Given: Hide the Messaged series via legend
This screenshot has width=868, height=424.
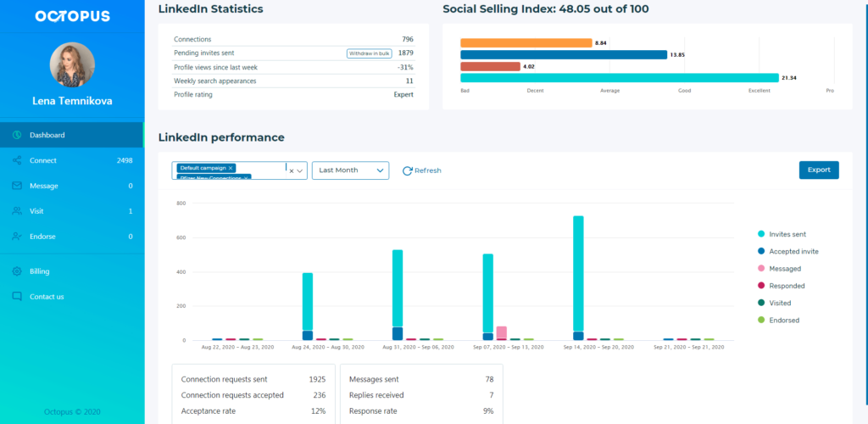Looking at the screenshot, I should 785,269.
